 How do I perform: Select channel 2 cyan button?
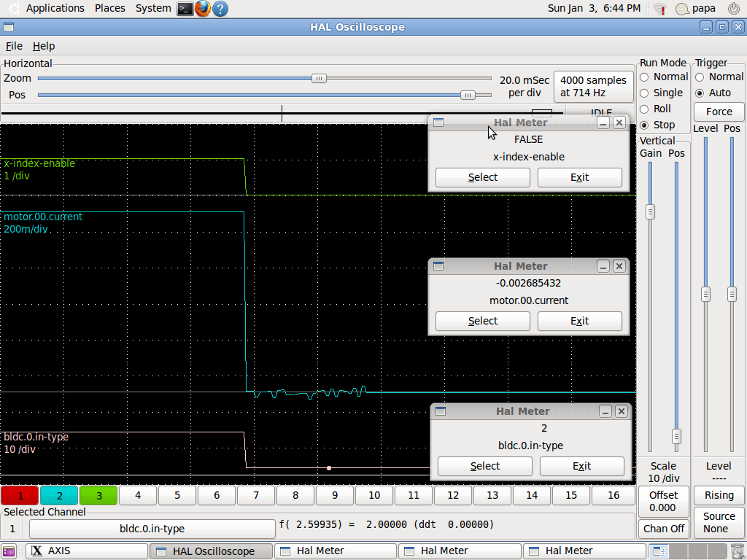(x=60, y=496)
